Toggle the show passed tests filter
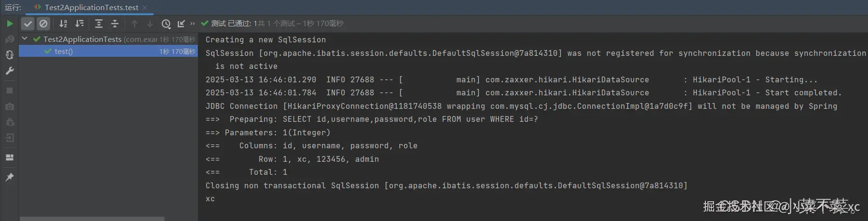 28,24
